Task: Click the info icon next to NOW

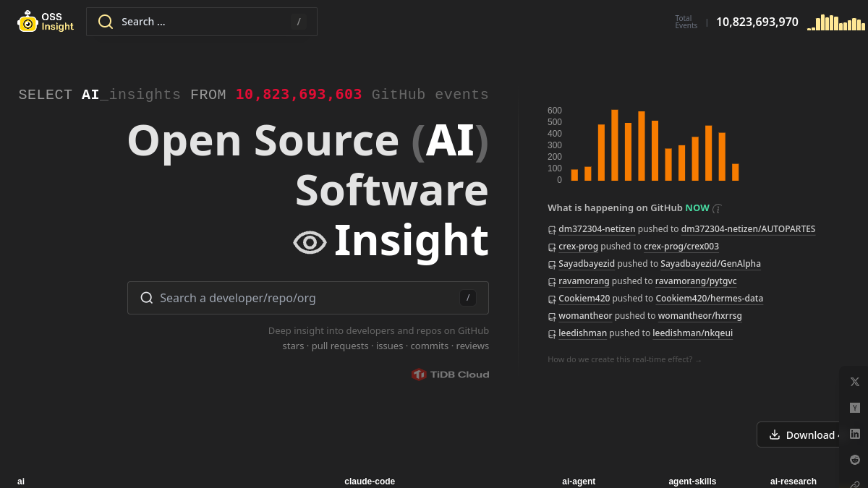Action: pos(718,208)
